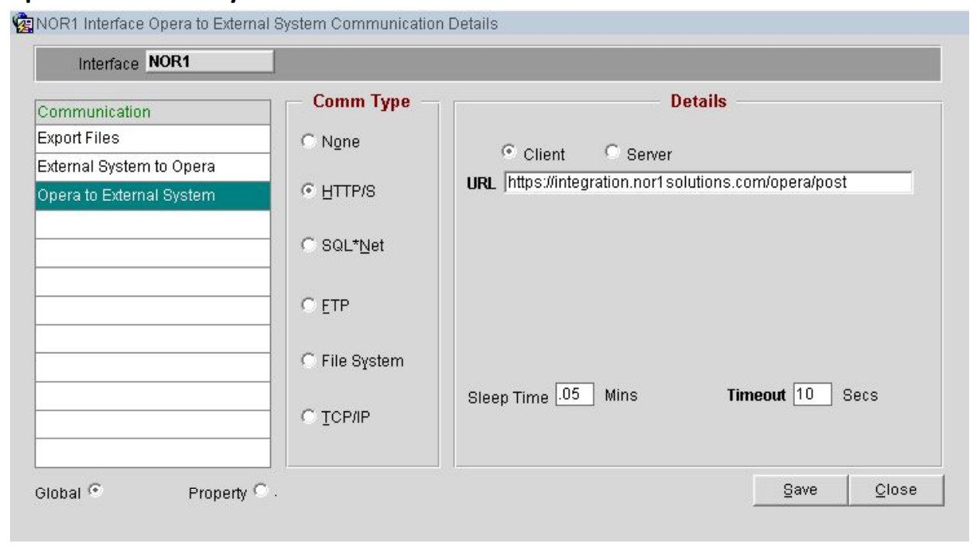This screenshot has height=550, width=980.
Task: Select TCP/IP comm type radio button
Action: [309, 418]
